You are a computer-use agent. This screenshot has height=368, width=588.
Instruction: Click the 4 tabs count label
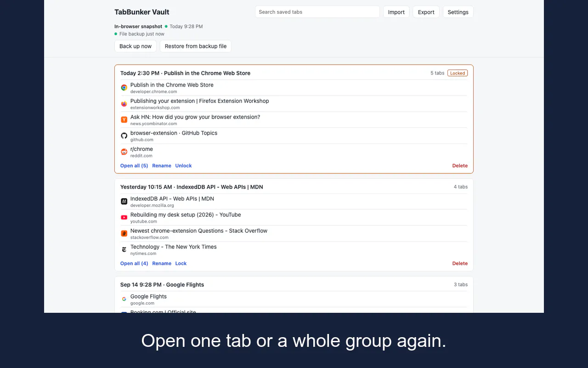461,187
